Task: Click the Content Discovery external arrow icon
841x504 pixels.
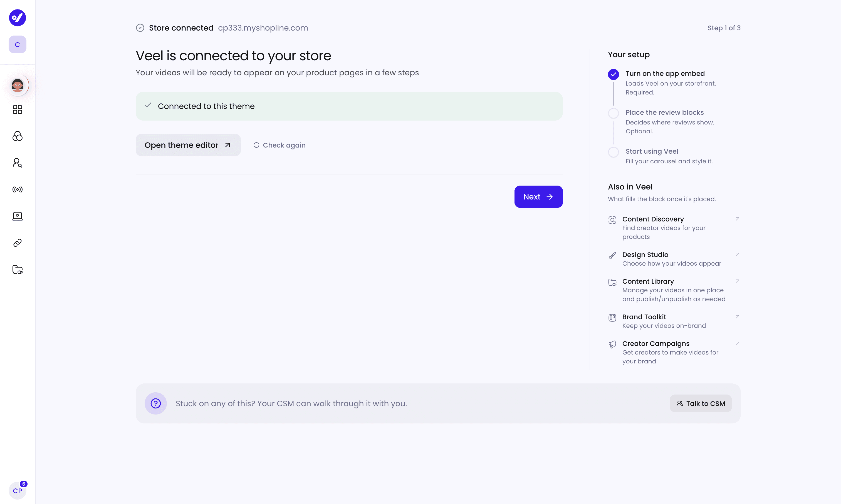Action: (737, 219)
